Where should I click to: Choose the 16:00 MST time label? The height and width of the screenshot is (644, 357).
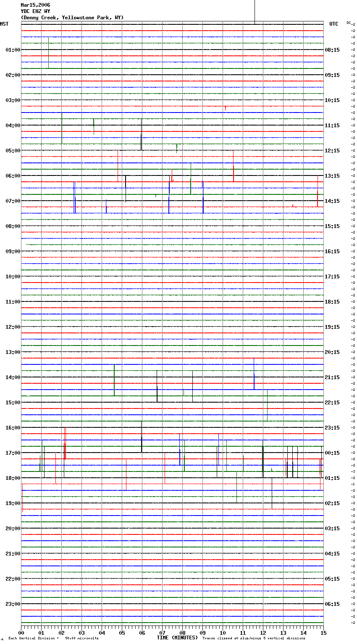pyautogui.click(x=13, y=428)
